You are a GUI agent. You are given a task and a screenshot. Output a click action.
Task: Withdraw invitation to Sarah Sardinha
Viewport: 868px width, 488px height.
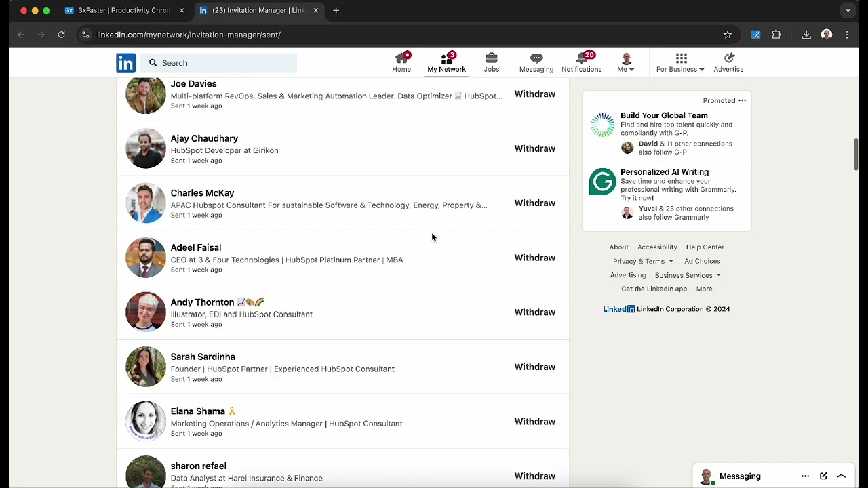click(x=534, y=367)
